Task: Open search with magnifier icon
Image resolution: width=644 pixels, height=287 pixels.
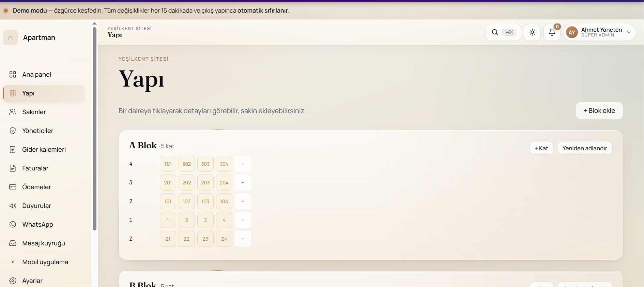Action: [495, 32]
